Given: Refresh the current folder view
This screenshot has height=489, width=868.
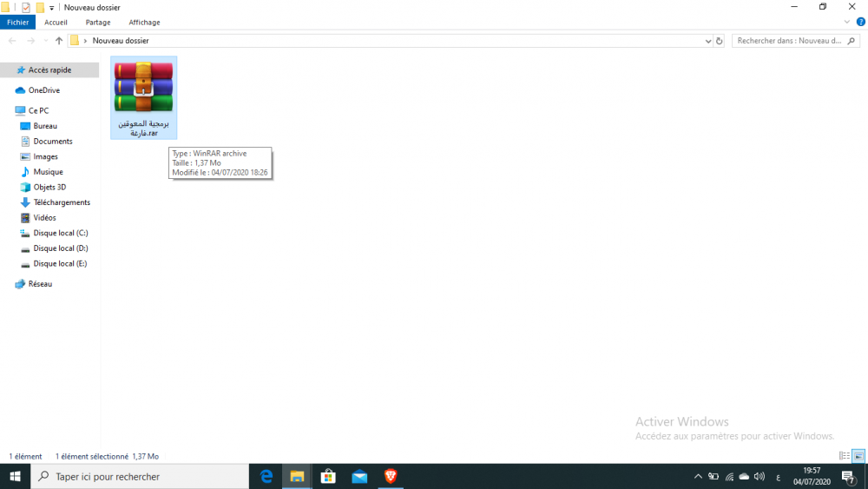Looking at the screenshot, I should 719,41.
